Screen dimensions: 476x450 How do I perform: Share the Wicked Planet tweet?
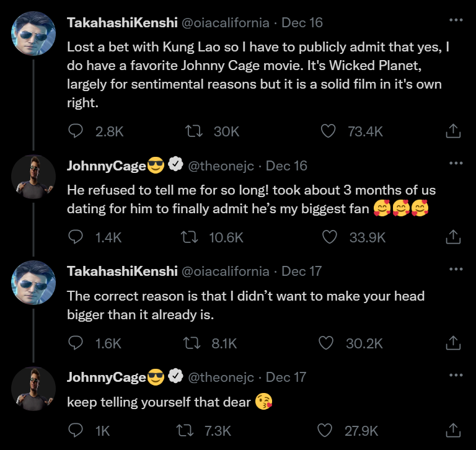pyautogui.click(x=453, y=131)
